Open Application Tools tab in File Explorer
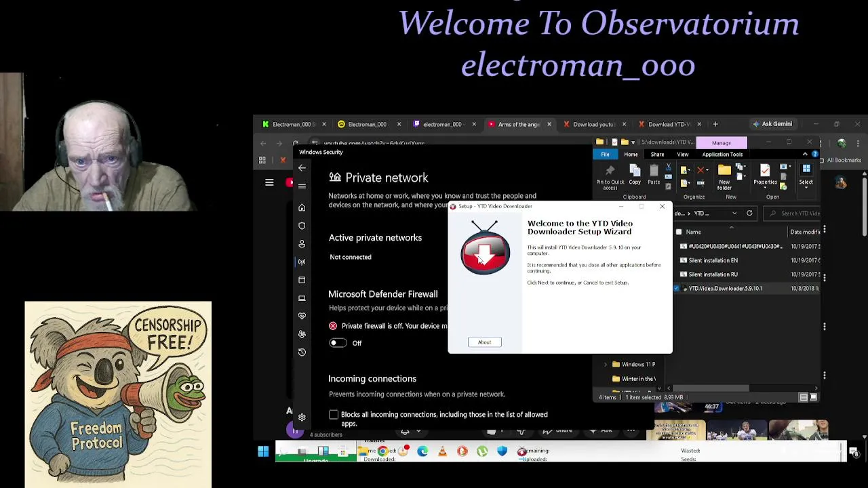Image resolution: width=868 pixels, height=488 pixels. click(x=722, y=155)
